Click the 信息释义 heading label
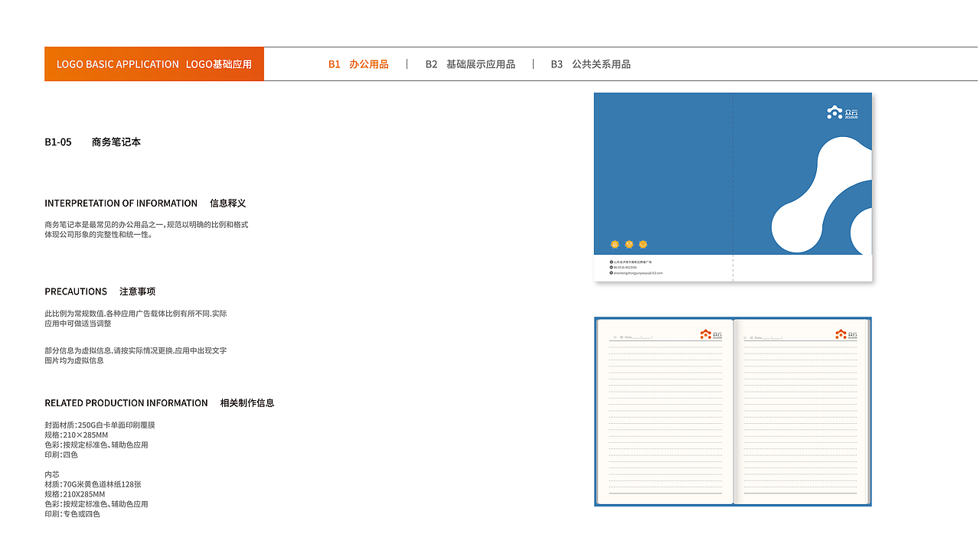Viewport: 980px width, 560px height. (228, 203)
